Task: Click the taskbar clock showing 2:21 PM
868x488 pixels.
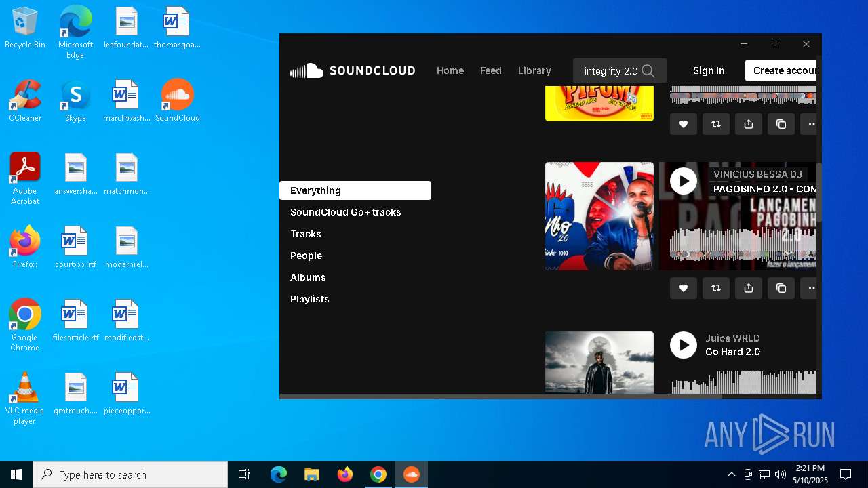Action: pyautogui.click(x=810, y=474)
